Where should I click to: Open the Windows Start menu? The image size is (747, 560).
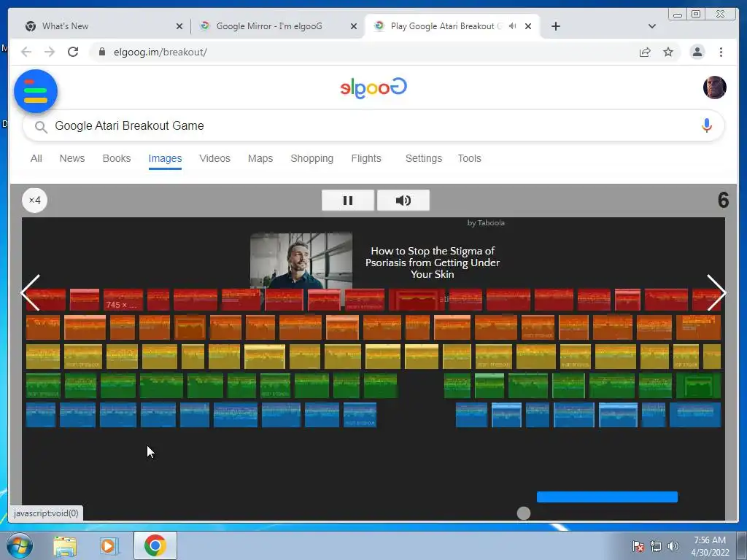19,545
